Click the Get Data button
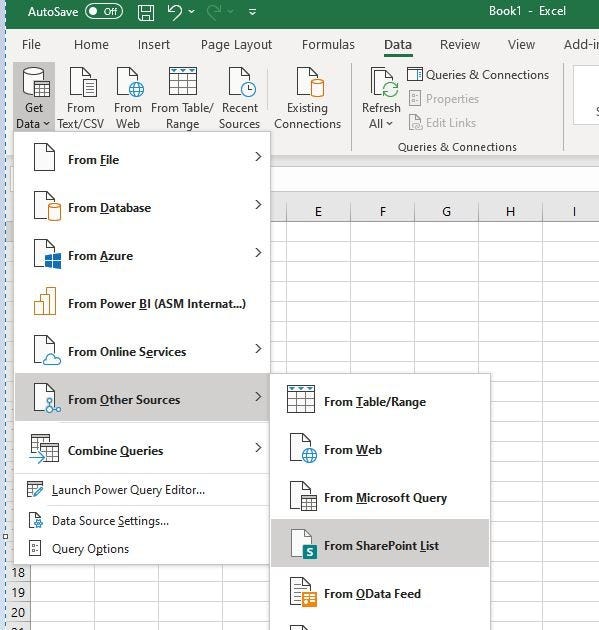The width and height of the screenshot is (599, 630). point(34,97)
